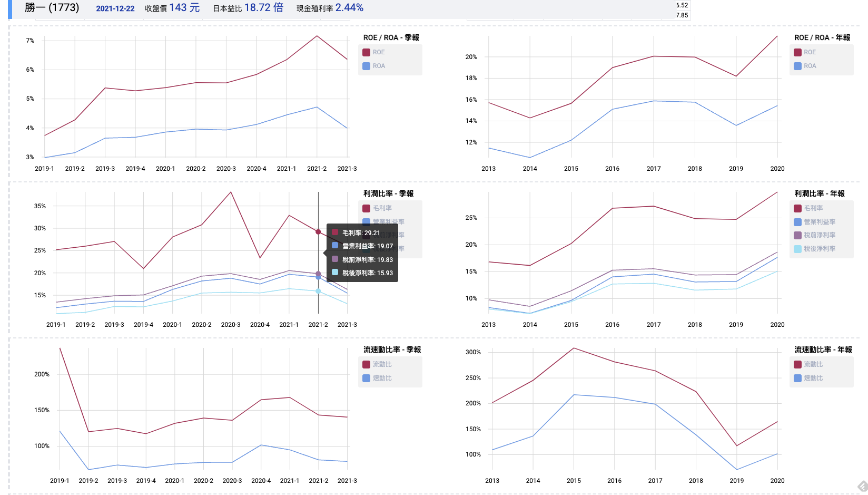This screenshot has width=868, height=495.
Task: Toggle ROA series in annual ROE/ROA legend
Action: tap(804, 66)
